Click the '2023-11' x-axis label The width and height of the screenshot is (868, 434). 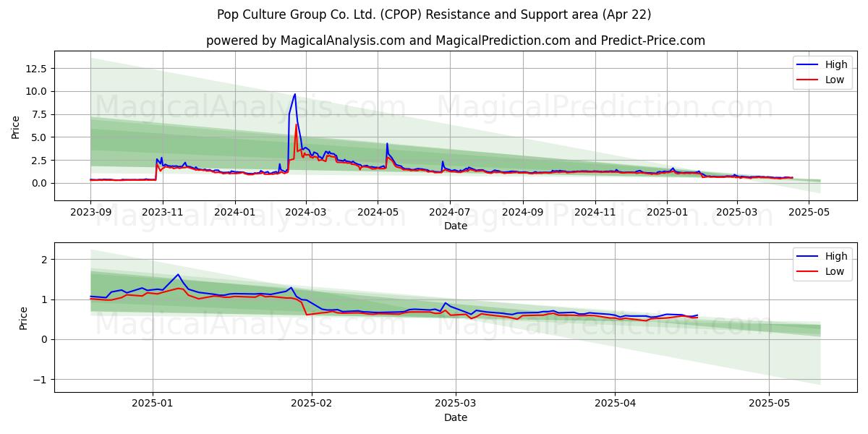tap(163, 213)
